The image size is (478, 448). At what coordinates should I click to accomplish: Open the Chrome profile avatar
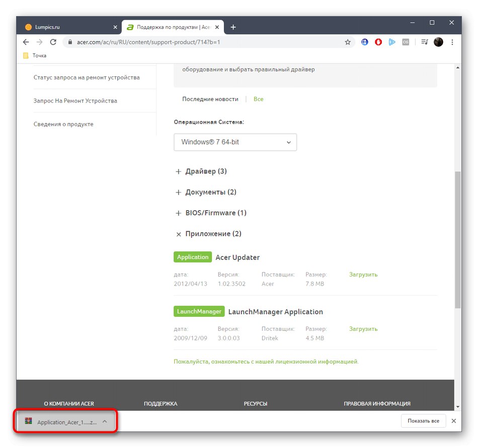[x=438, y=42]
